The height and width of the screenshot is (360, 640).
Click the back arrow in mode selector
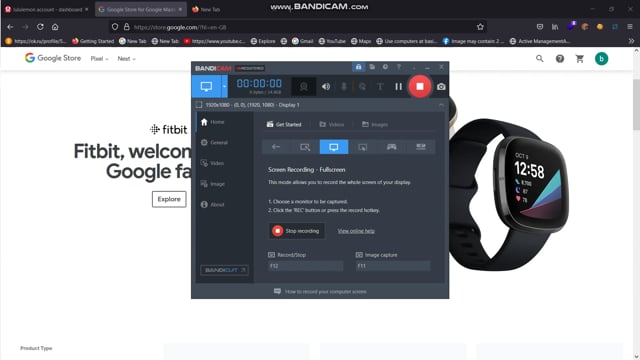coord(276,147)
